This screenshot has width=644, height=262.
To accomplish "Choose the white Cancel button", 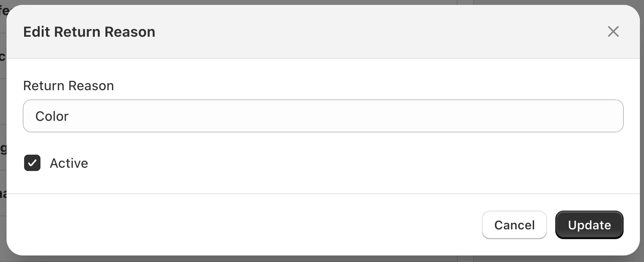I will [x=514, y=225].
